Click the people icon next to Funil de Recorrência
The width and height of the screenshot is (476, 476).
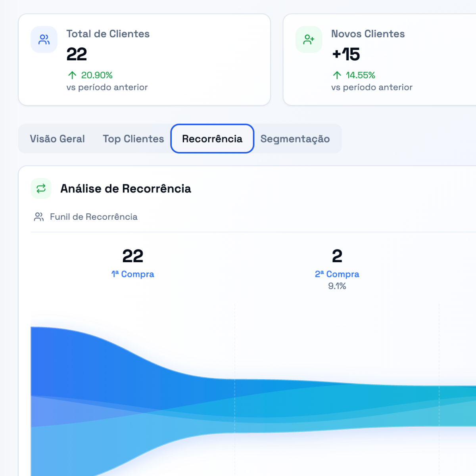coord(39,217)
